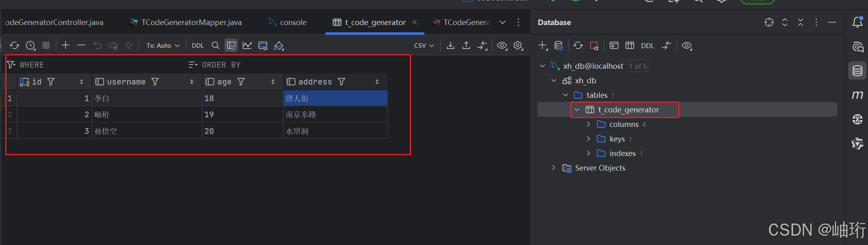868x245 pixels.
Task: Open the TCodeGeneratorMapper.java tab
Action: point(191,22)
